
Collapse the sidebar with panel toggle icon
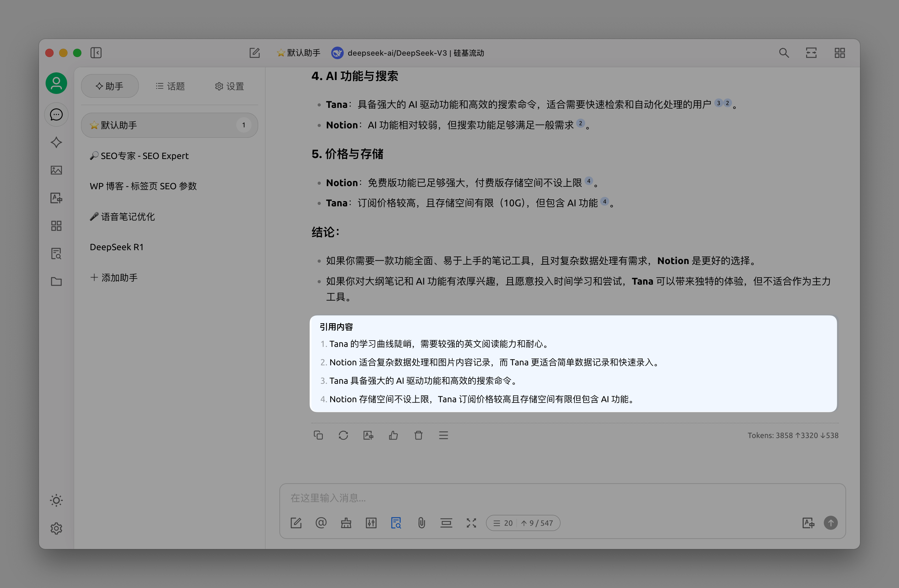click(96, 53)
